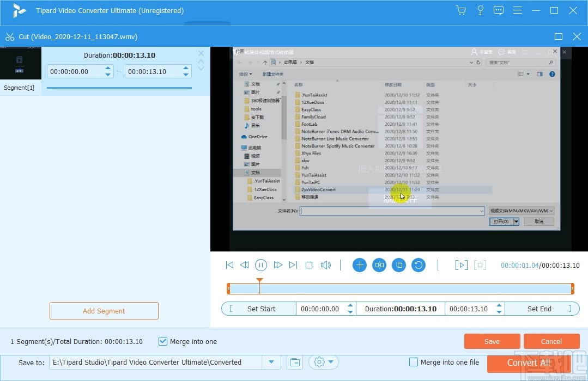Screen dimensions: 588x381
Task: Pause the video playback
Action: point(261,265)
